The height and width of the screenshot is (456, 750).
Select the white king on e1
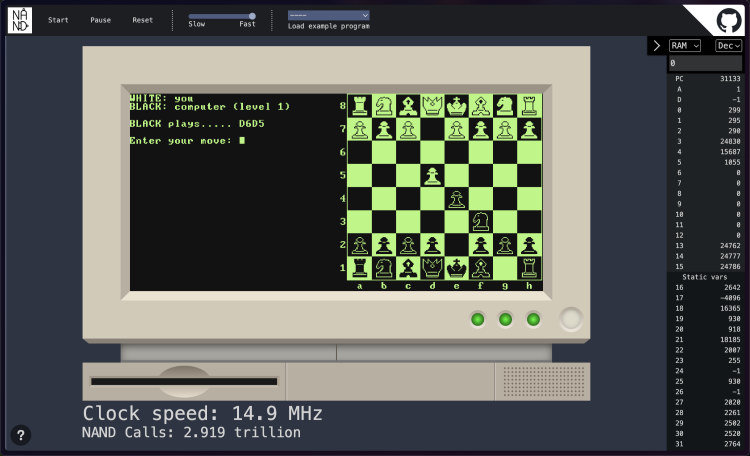[457, 267]
